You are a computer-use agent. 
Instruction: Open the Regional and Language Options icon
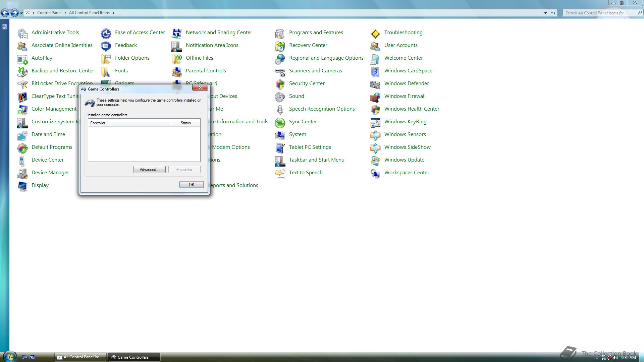280,59
